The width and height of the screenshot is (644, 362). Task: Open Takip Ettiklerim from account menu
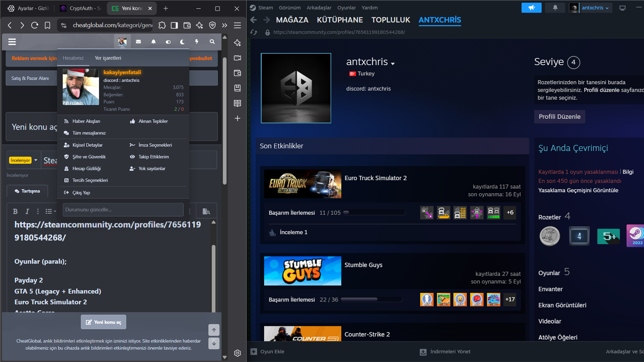tap(153, 157)
